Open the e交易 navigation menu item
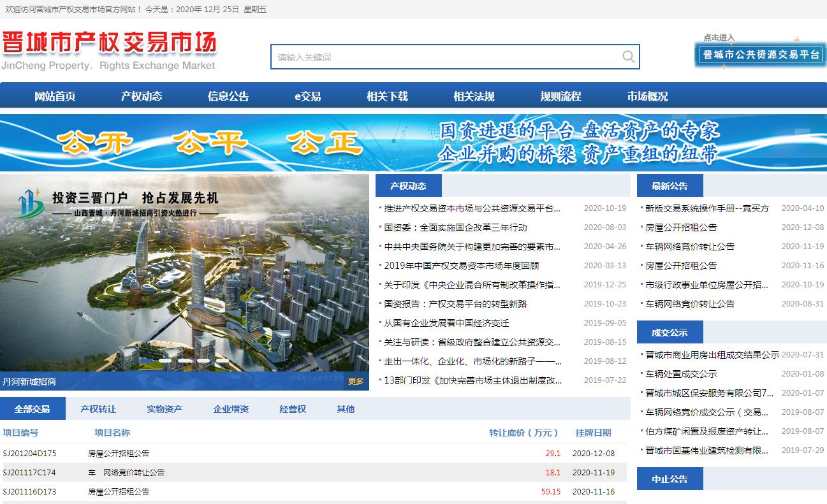The height and width of the screenshot is (504, 827). pos(307,96)
